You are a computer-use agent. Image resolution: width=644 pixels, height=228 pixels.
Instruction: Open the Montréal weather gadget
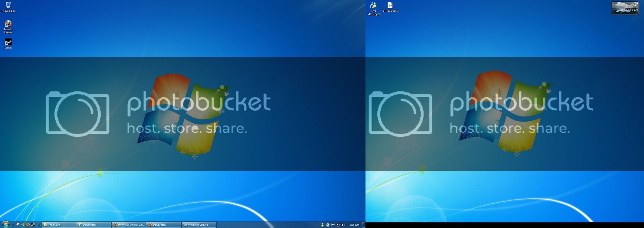tap(625, 8)
